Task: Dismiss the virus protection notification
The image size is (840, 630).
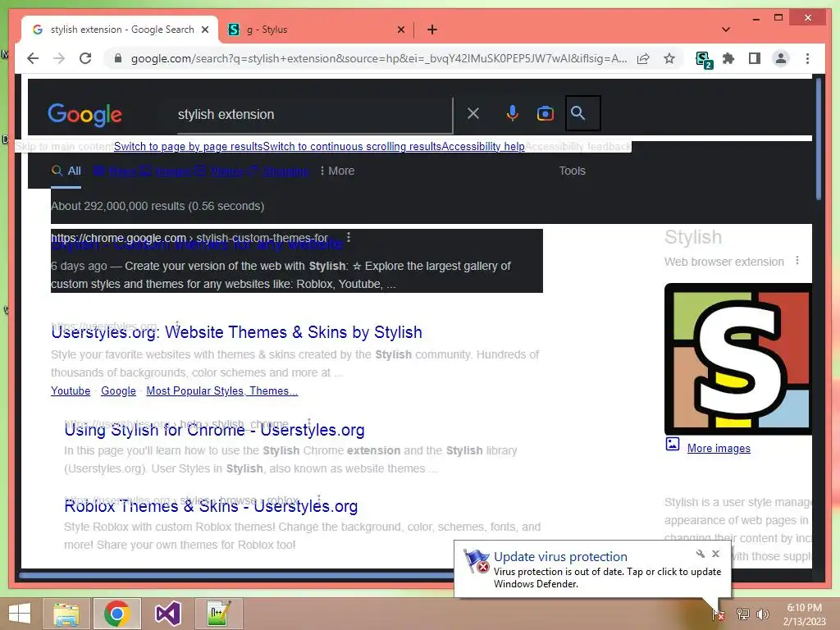Action: (x=715, y=554)
